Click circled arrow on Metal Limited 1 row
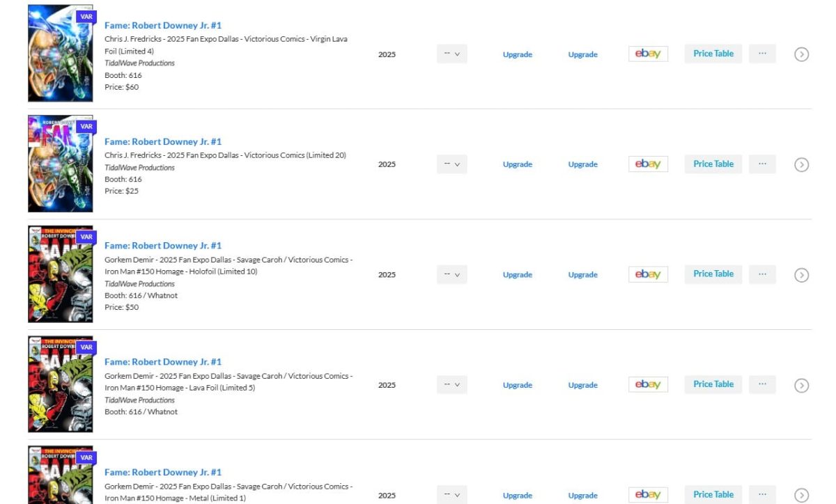 [801, 495]
